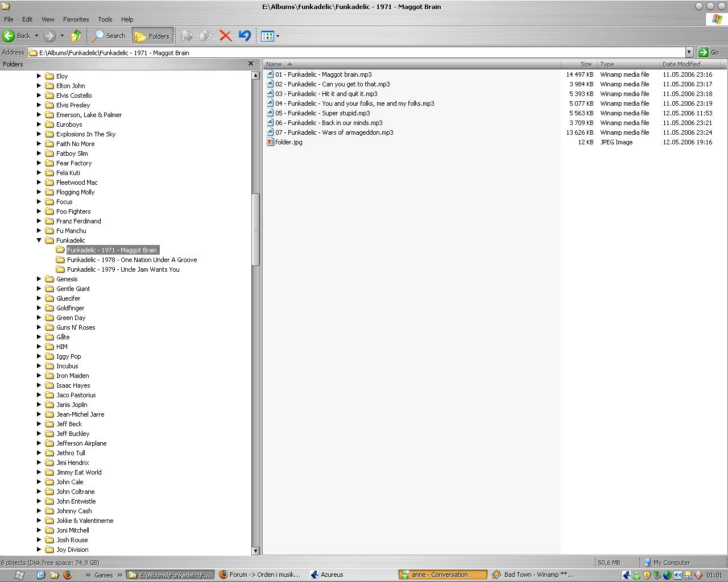Click the folder.jpg image file icon
728x582 pixels.
pos(270,142)
